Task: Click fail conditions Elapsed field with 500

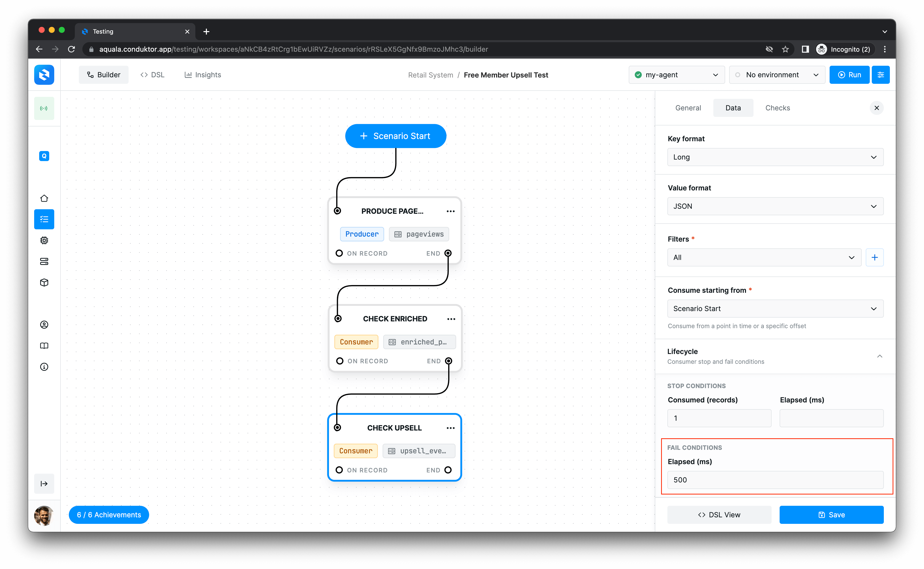Action: 775,480
